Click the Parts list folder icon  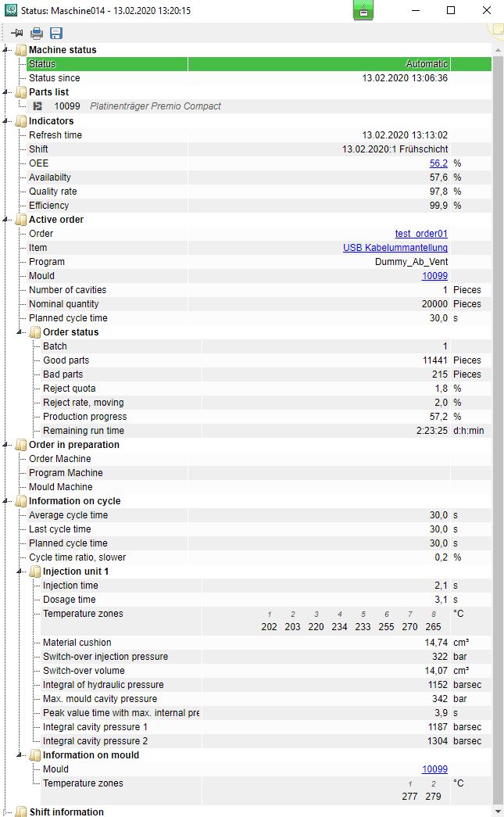coord(21,92)
